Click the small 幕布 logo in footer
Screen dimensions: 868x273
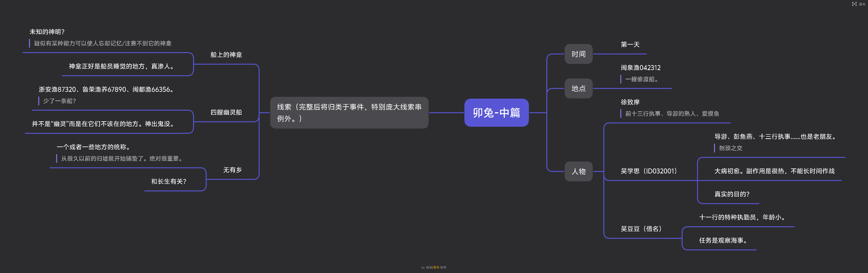(x=431, y=267)
